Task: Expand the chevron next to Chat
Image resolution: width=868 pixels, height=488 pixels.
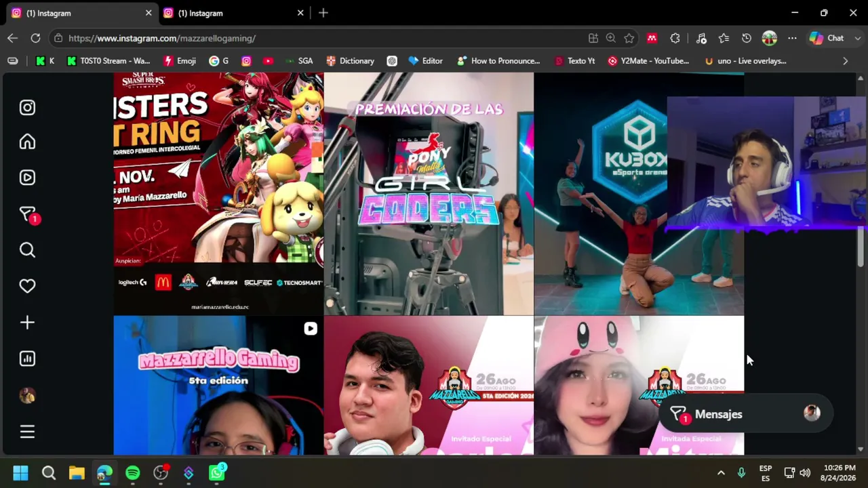Action: (x=857, y=39)
